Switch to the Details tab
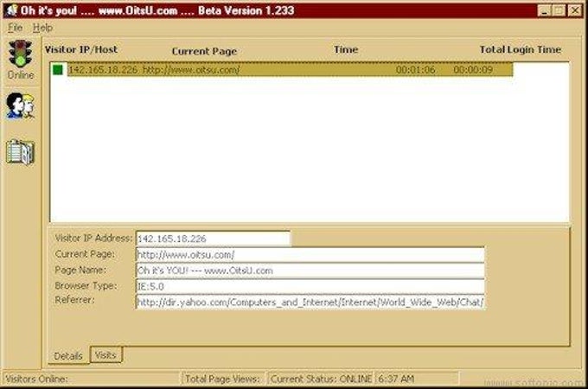Image resolution: width=588 pixels, height=389 pixels. tap(68, 356)
